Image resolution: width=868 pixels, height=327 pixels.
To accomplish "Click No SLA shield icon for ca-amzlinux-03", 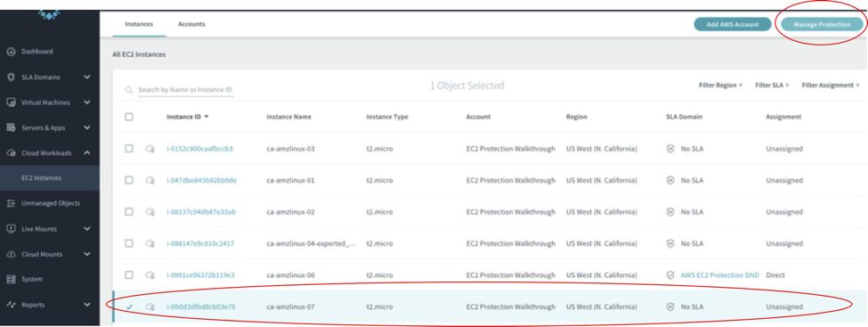I will tap(670, 149).
